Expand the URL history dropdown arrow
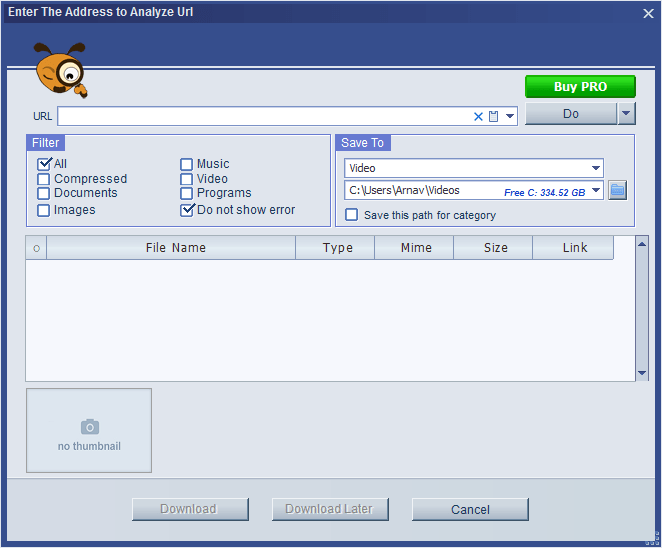This screenshot has height=548, width=662. (510, 116)
